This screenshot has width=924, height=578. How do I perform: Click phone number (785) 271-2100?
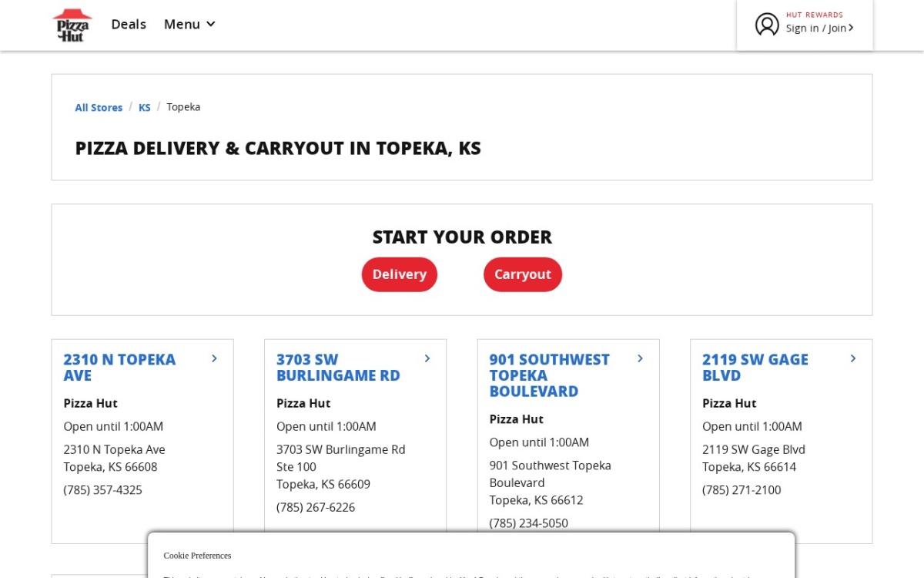(742, 490)
